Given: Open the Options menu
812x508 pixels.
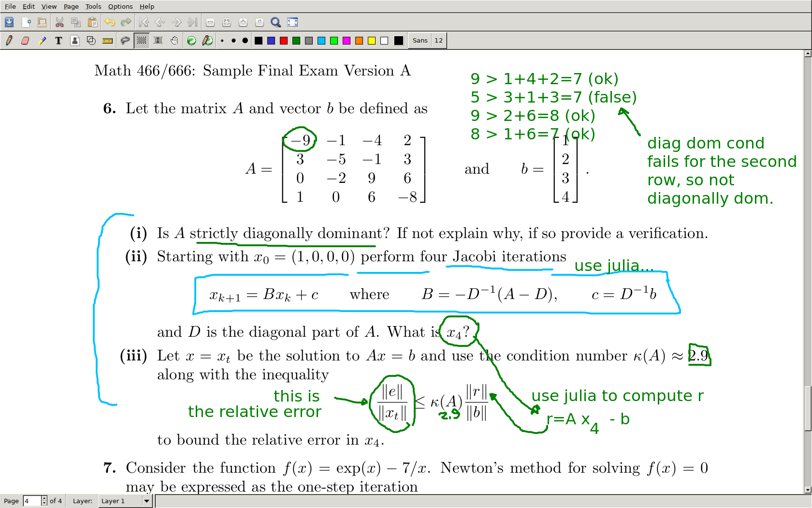Looking at the screenshot, I should (120, 6).
